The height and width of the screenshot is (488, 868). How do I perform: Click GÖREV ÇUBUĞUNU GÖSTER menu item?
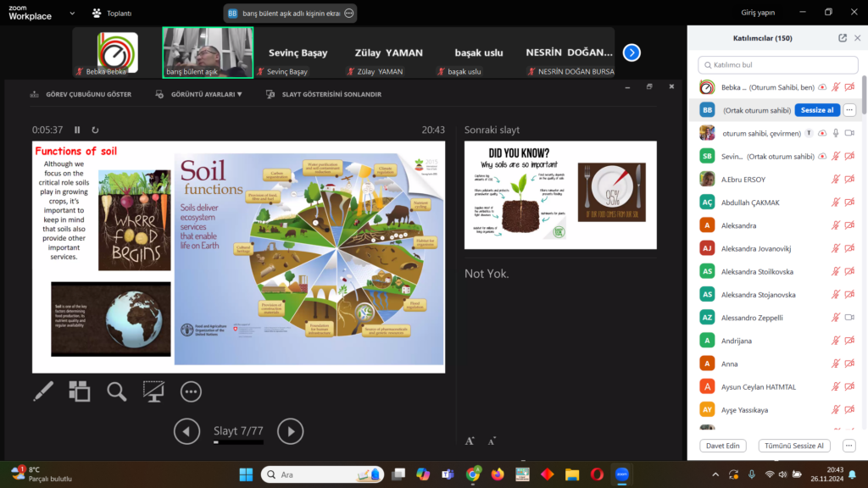point(81,94)
